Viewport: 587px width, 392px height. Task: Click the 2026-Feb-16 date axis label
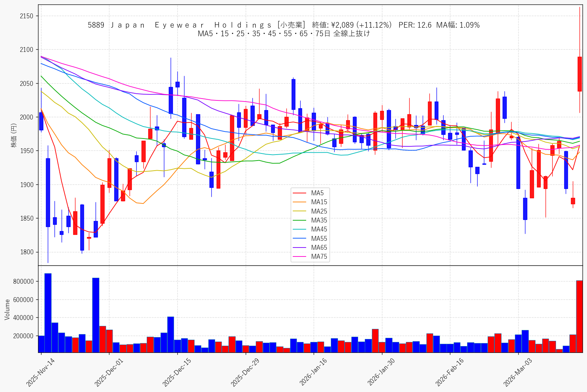point(450,372)
